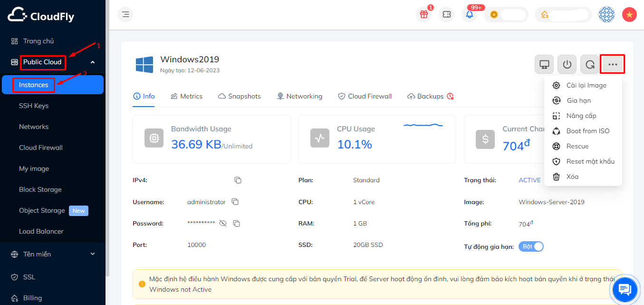Copy the administrator username
The width and height of the screenshot is (644, 305).
click(x=235, y=202)
